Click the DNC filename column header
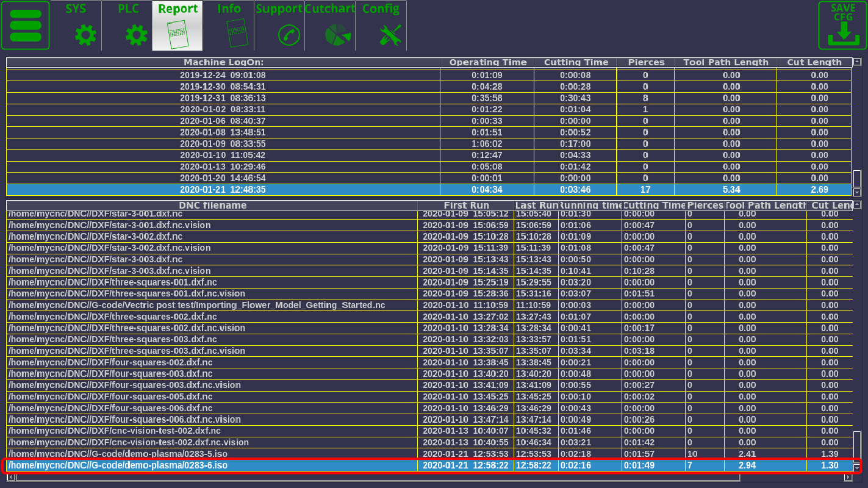The width and height of the screenshot is (868, 488). (212, 206)
